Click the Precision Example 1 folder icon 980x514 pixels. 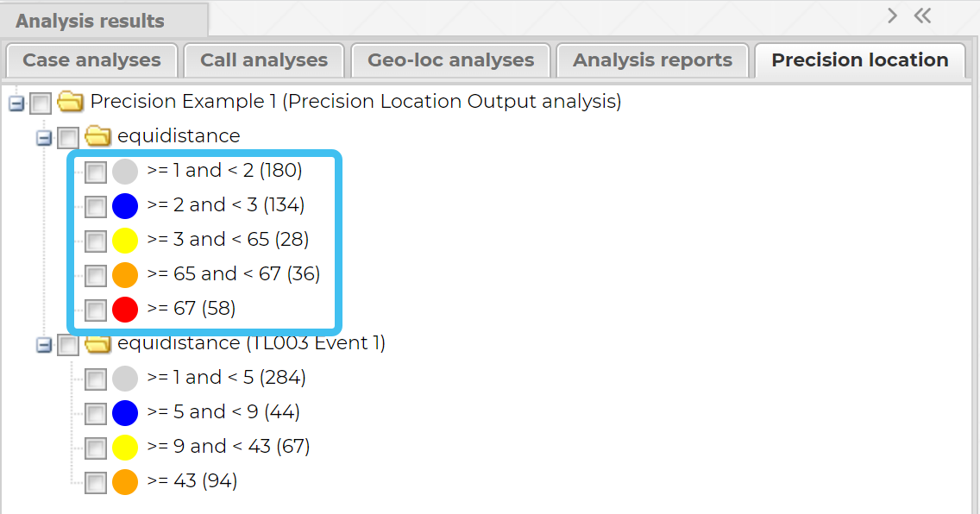tap(70, 103)
